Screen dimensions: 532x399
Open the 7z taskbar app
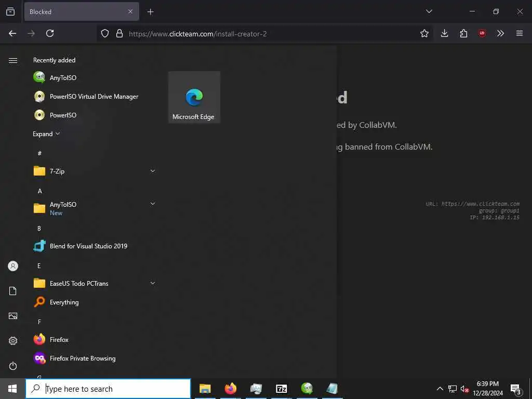click(282, 389)
